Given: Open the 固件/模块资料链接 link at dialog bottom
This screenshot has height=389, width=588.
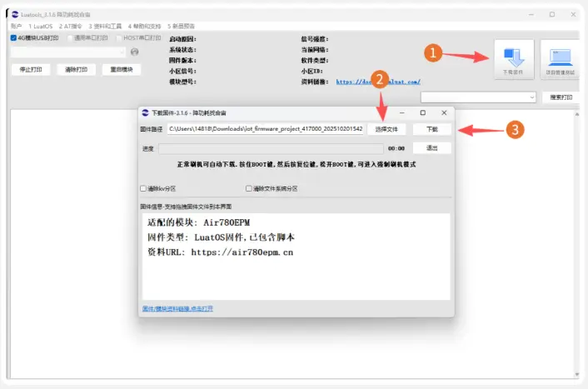Looking at the screenshot, I should tap(177, 308).
